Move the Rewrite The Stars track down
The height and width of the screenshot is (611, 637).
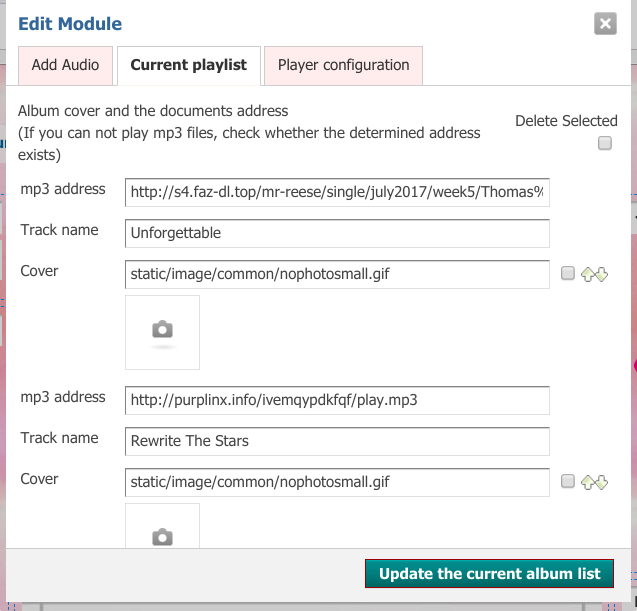601,482
